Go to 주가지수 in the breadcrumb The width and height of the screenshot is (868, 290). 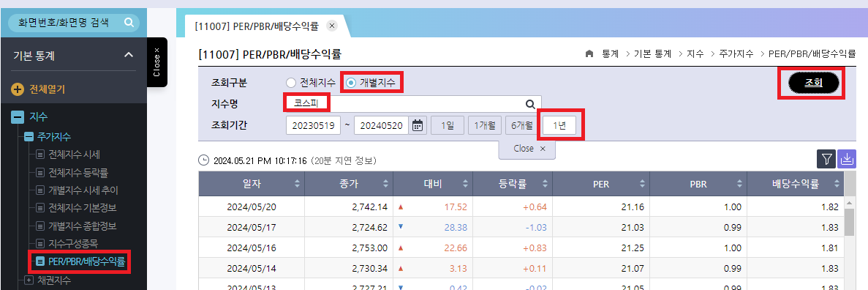[736, 53]
